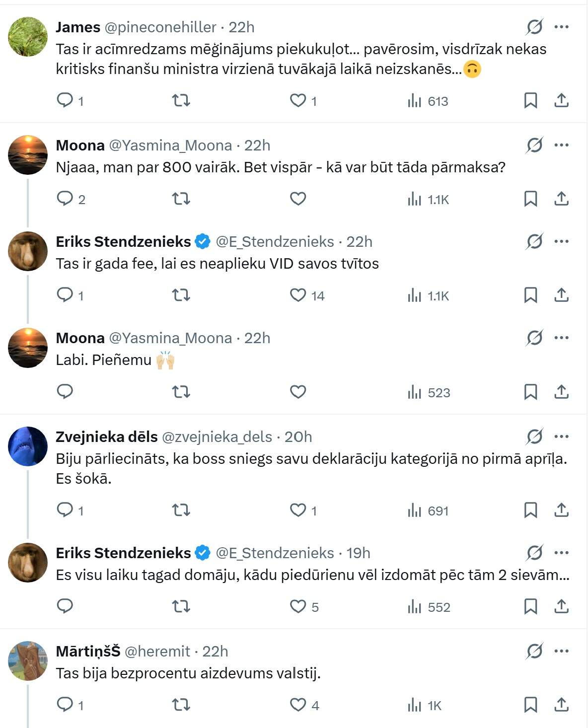Retweet Zvejnieka dēls's deklarāciju tweet
The height and width of the screenshot is (728, 588).
[181, 510]
